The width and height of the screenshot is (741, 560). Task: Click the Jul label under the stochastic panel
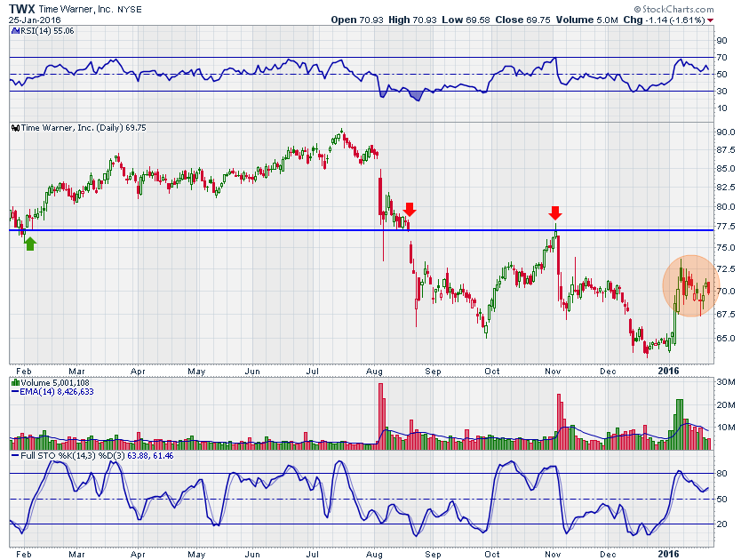(x=312, y=554)
